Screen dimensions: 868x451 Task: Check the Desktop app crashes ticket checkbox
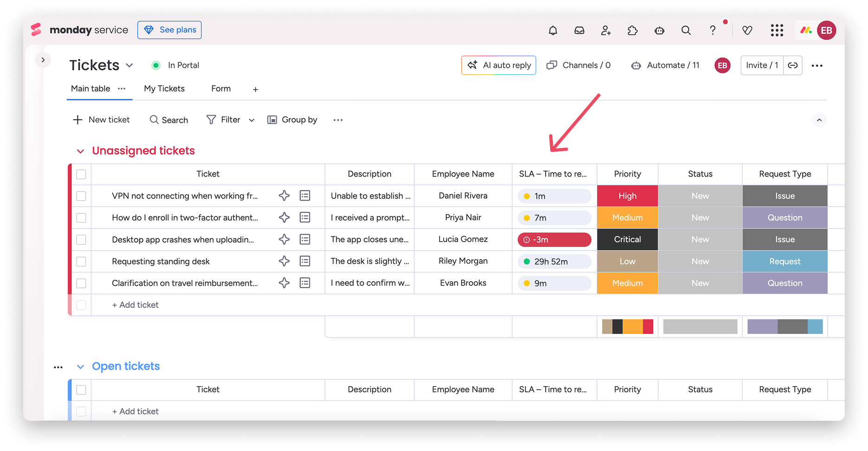coord(81,239)
